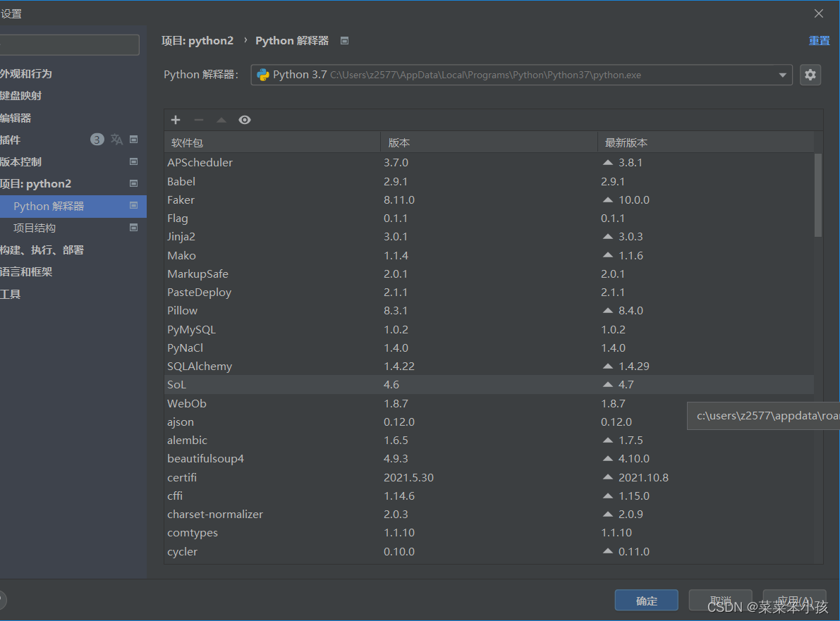Open the 语言和框架 settings category
Screen dimensions: 840x621
click(x=25, y=272)
